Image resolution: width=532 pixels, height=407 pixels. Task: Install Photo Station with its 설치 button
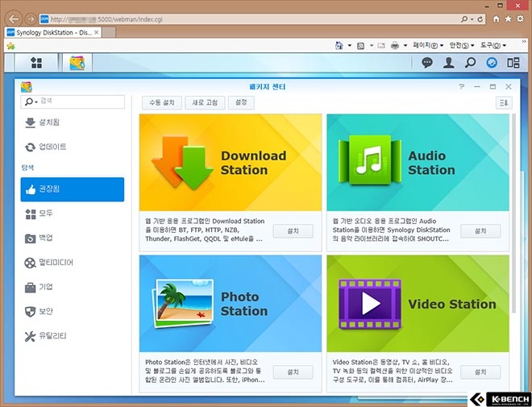coord(293,372)
